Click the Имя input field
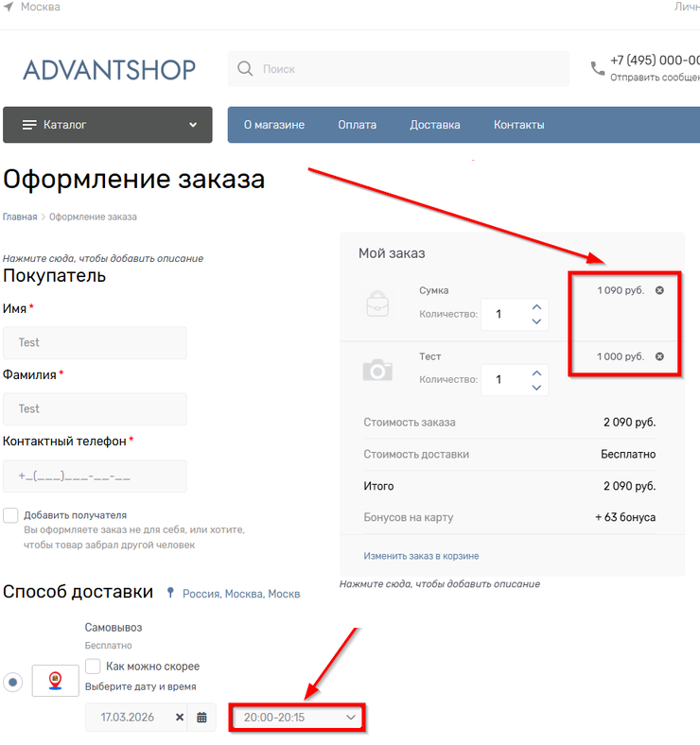 pyautogui.click(x=95, y=342)
